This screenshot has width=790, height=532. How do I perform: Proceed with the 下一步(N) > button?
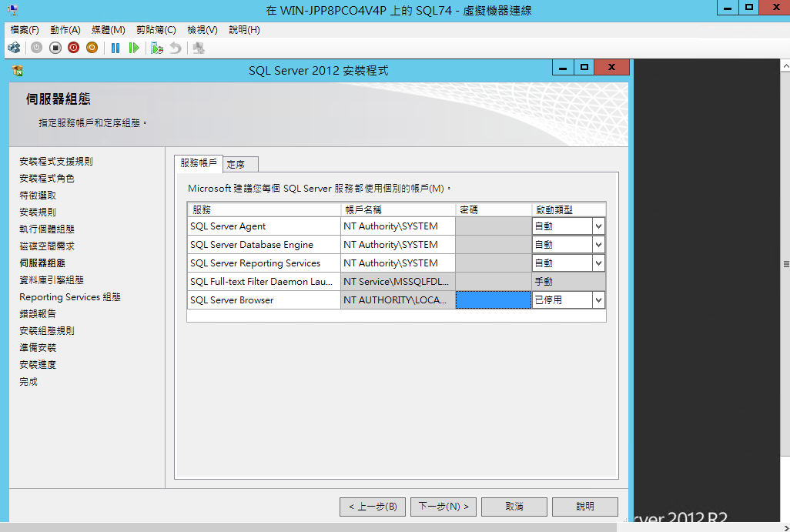pos(444,507)
